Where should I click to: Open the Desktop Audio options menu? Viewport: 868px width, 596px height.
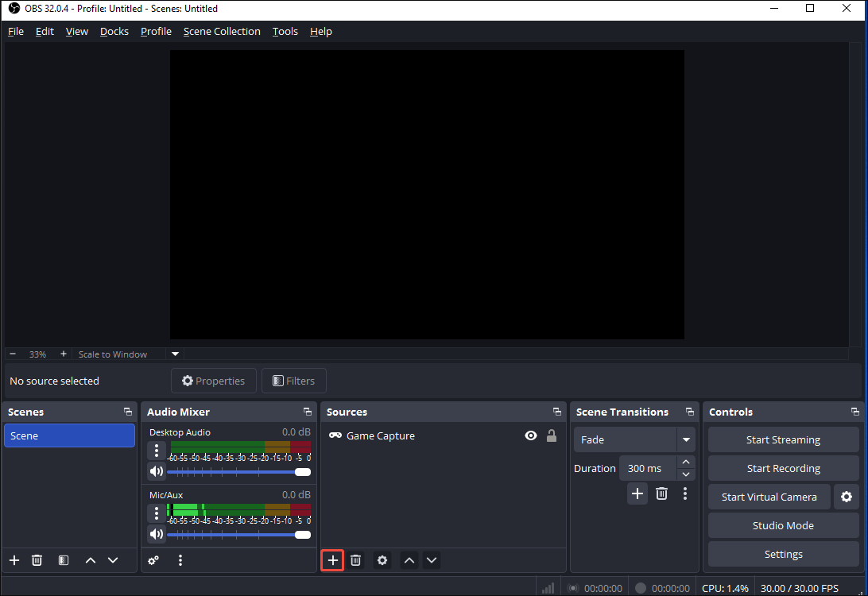tap(156, 451)
